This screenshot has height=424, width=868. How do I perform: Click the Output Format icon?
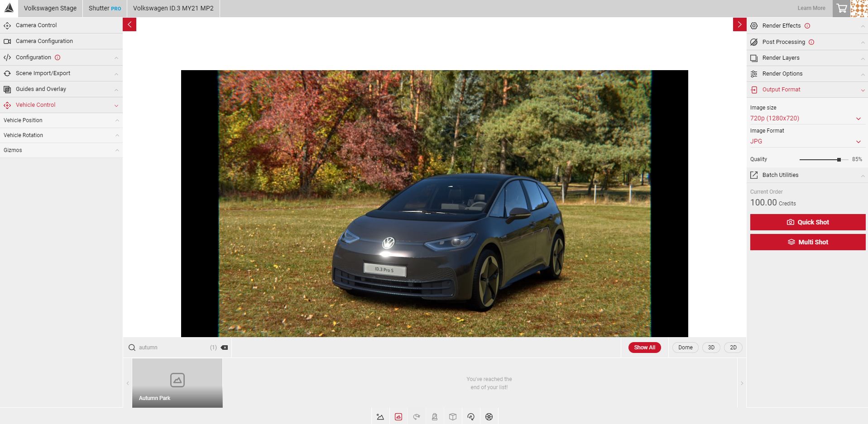pyautogui.click(x=754, y=90)
